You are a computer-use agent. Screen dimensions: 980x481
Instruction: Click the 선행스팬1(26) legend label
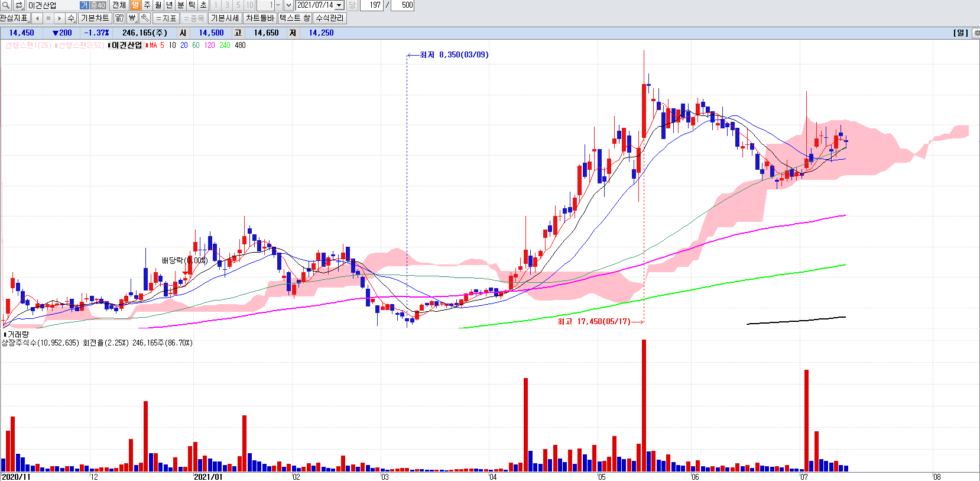click(28, 46)
